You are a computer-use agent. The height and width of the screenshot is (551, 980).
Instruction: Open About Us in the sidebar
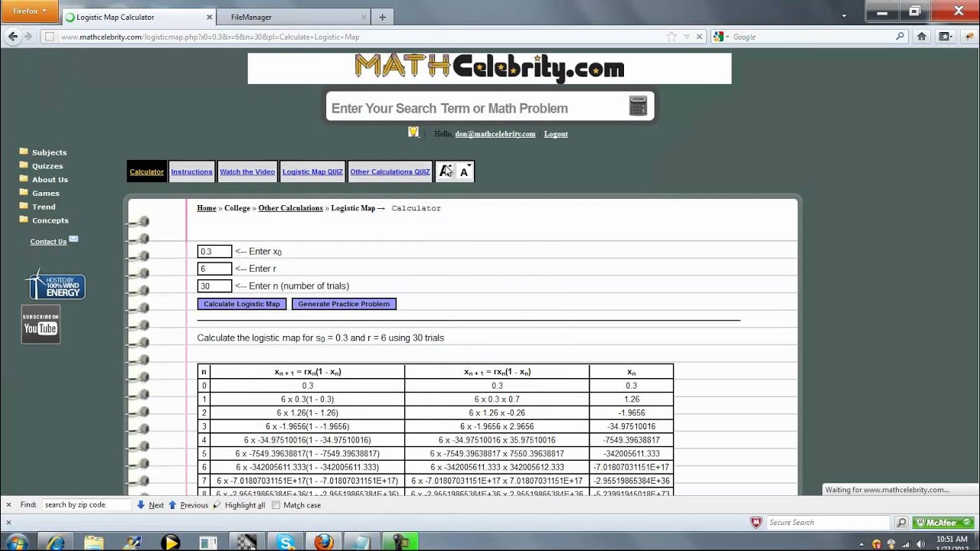click(x=50, y=180)
